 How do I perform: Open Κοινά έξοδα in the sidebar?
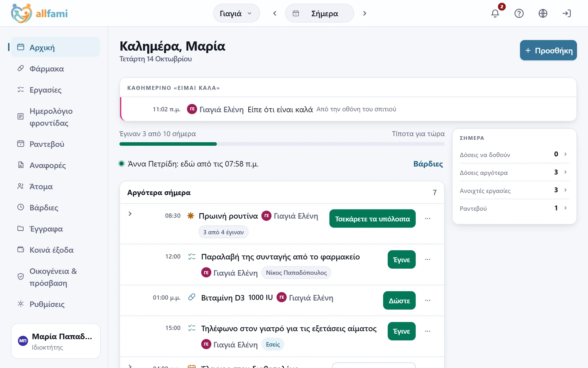click(55, 250)
